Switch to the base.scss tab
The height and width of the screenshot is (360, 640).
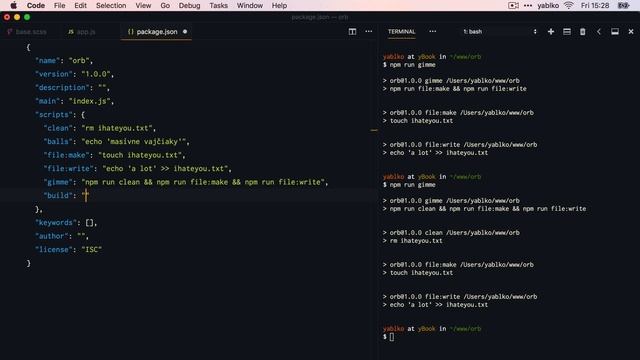click(27, 31)
